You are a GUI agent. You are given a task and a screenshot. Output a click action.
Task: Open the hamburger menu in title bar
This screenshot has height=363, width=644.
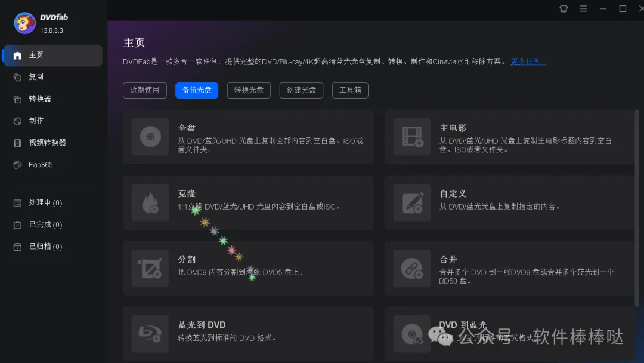click(x=583, y=8)
